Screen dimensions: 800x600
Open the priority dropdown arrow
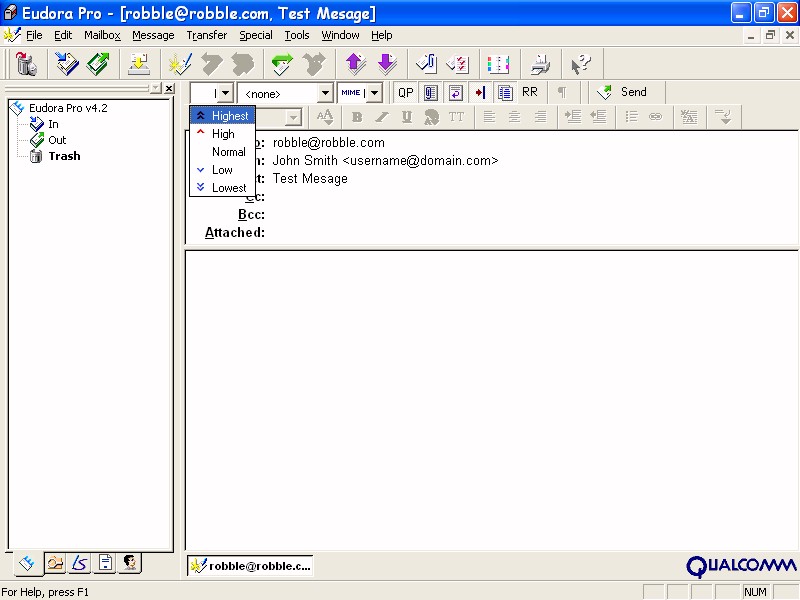[226, 93]
